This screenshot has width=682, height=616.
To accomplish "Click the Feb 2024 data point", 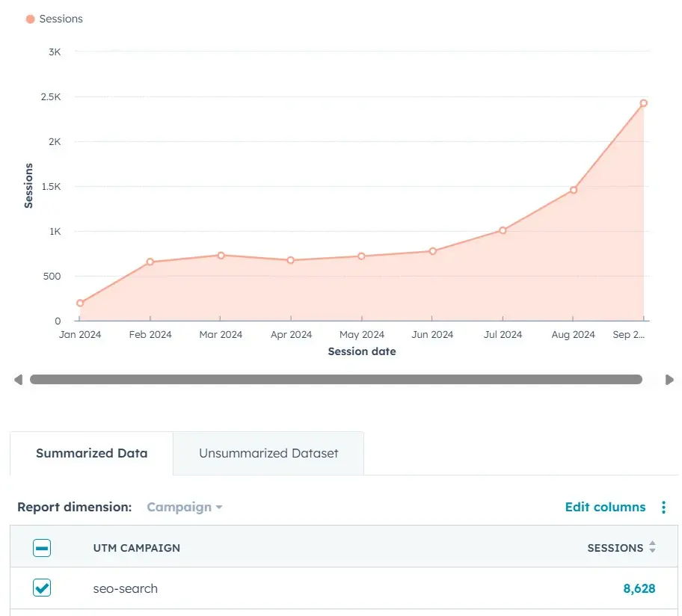I will 150,262.
